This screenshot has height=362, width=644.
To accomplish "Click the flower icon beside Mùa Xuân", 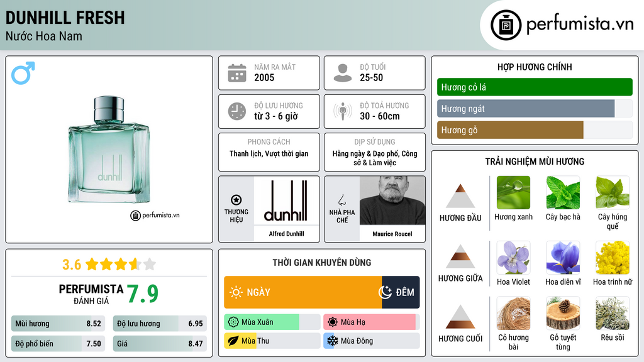I will point(233,322).
